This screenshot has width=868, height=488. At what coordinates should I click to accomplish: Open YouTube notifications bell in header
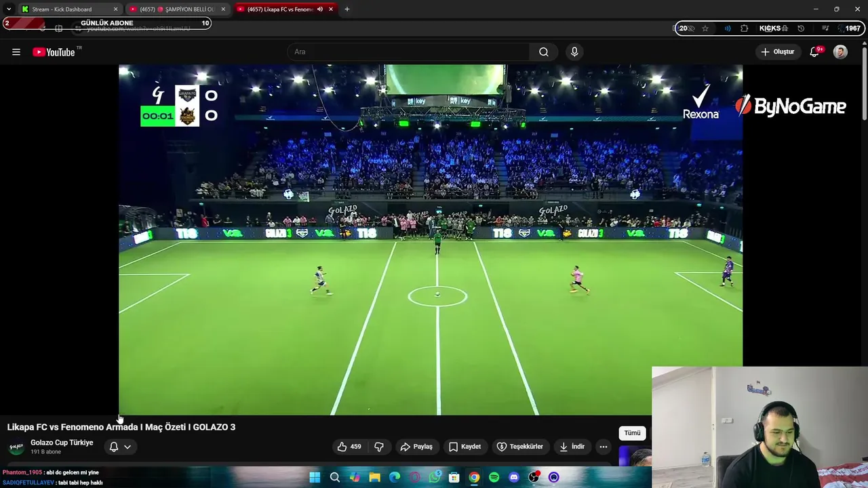click(815, 52)
